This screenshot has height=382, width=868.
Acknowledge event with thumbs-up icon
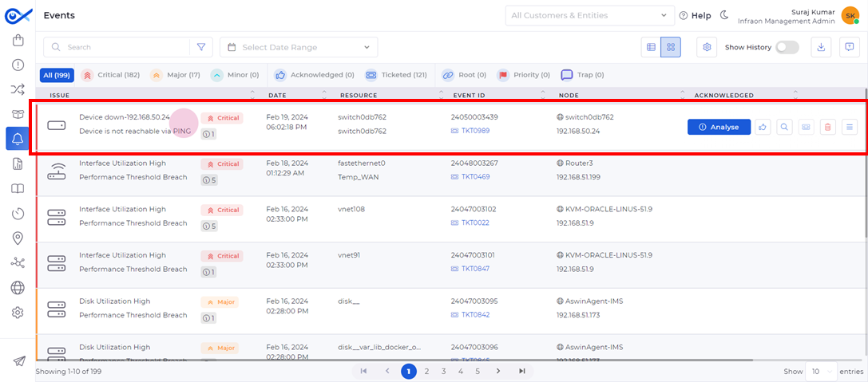pyautogui.click(x=763, y=127)
